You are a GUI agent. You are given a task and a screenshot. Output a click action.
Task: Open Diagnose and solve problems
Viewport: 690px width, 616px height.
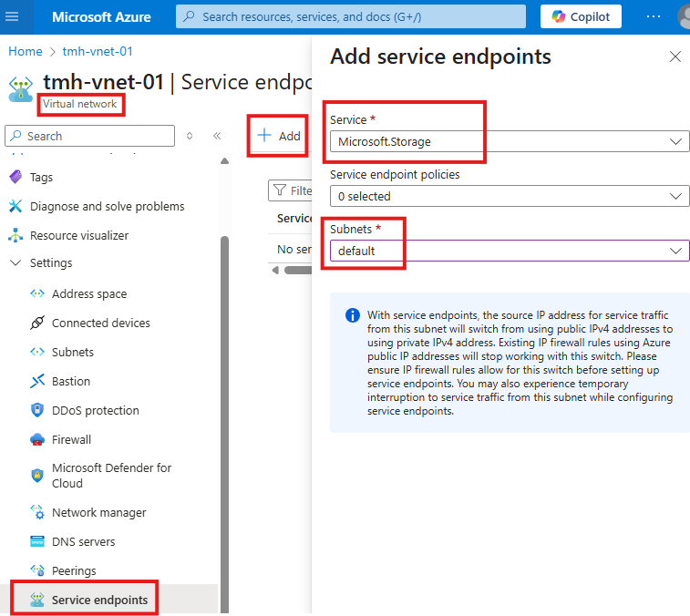tap(107, 206)
